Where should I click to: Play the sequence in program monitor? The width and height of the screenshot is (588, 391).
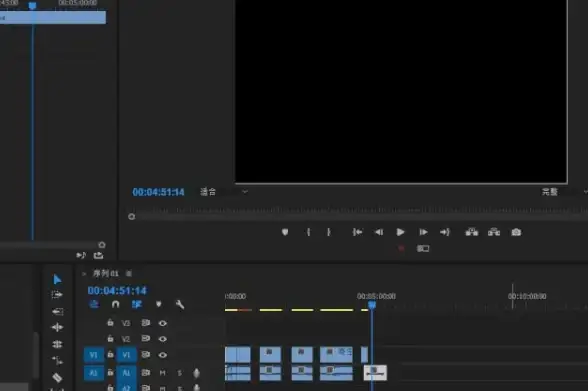point(400,232)
